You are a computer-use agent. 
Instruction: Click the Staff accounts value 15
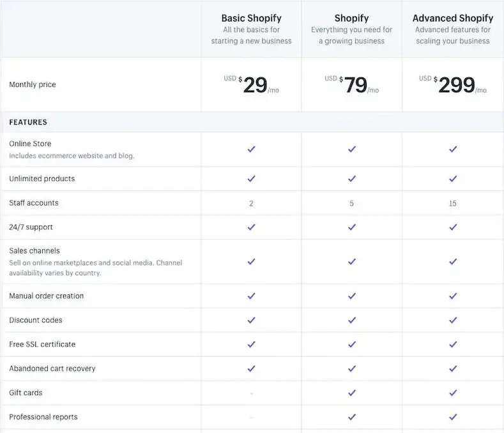(x=452, y=203)
